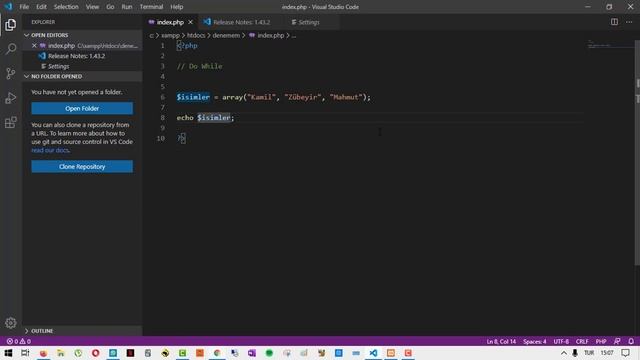Switch to Release Notes: 1.43.2 tab

tap(241, 22)
